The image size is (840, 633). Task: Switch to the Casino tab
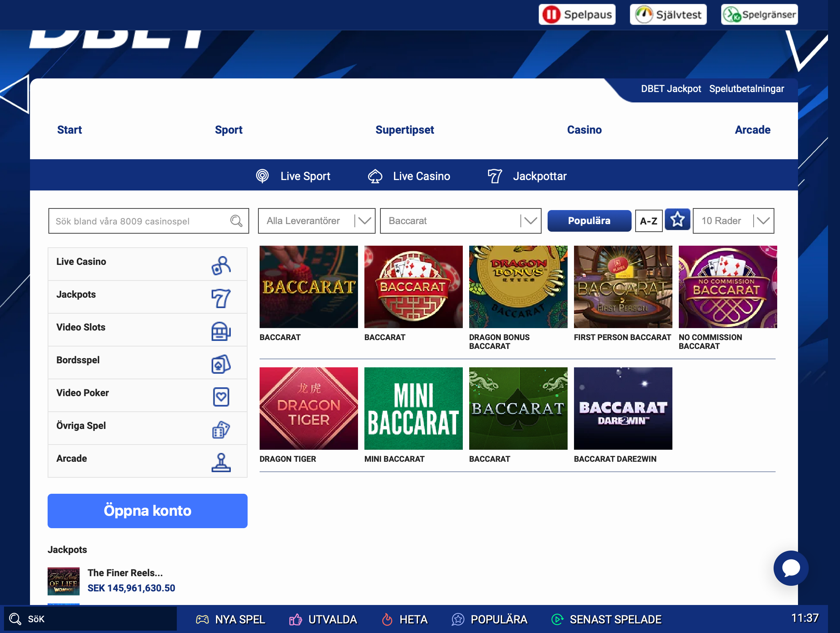tap(584, 130)
